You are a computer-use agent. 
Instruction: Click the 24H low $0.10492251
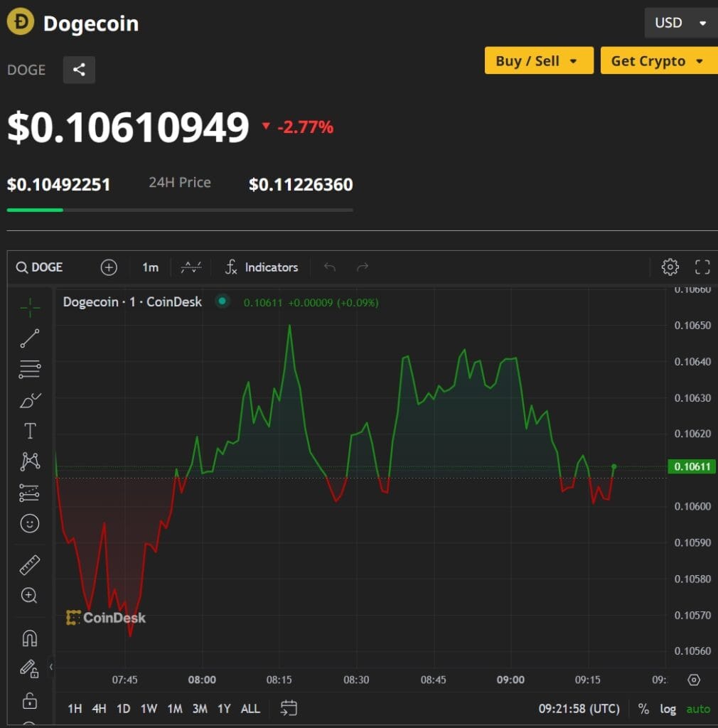tap(58, 185)
